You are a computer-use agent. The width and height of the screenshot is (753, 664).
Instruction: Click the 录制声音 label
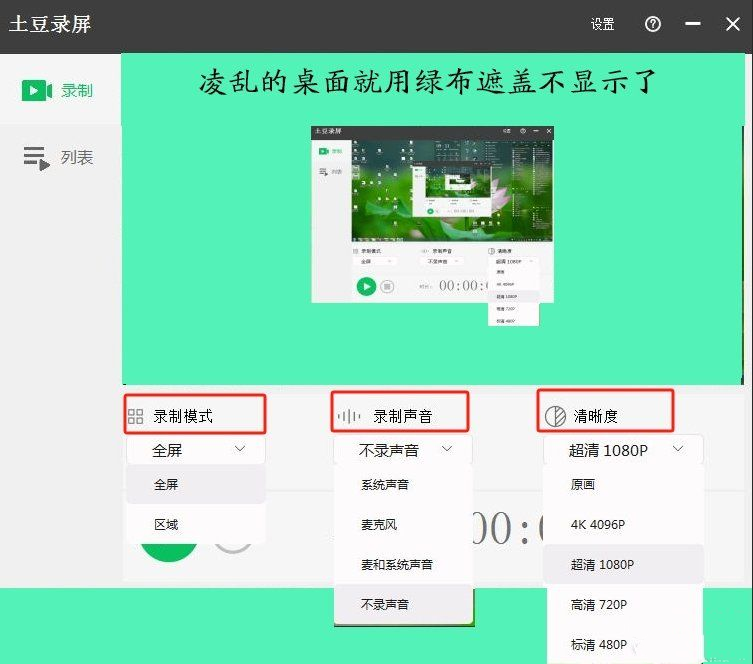pos(402,416)
